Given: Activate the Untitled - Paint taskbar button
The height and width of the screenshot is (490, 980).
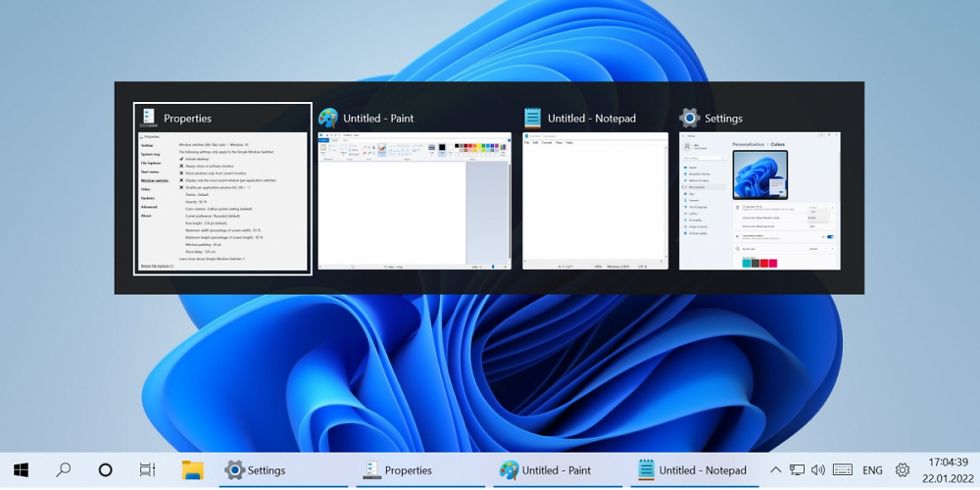Looking at the screenshot, I should [558, 470].
